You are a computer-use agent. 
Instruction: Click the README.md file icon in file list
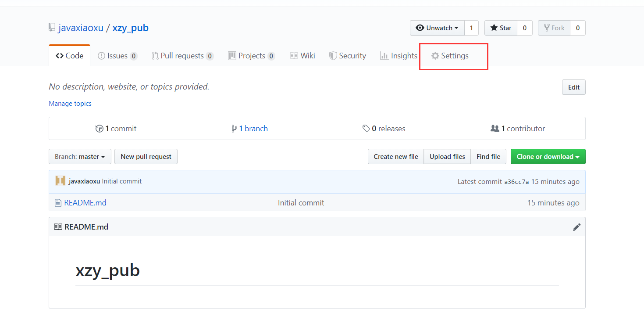(58, 203)
